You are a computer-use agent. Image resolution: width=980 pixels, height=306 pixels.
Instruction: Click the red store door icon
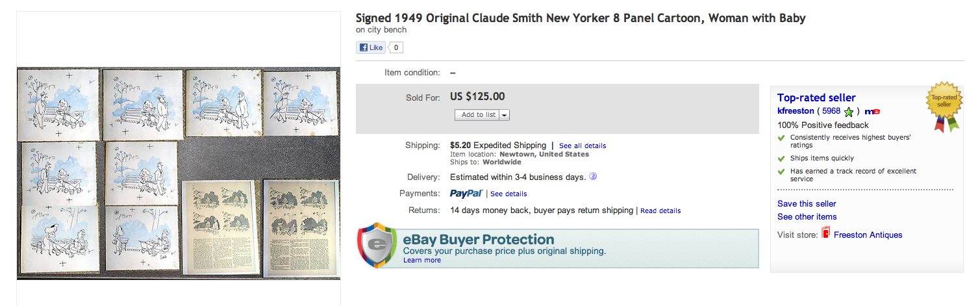(x=826, y=234)
